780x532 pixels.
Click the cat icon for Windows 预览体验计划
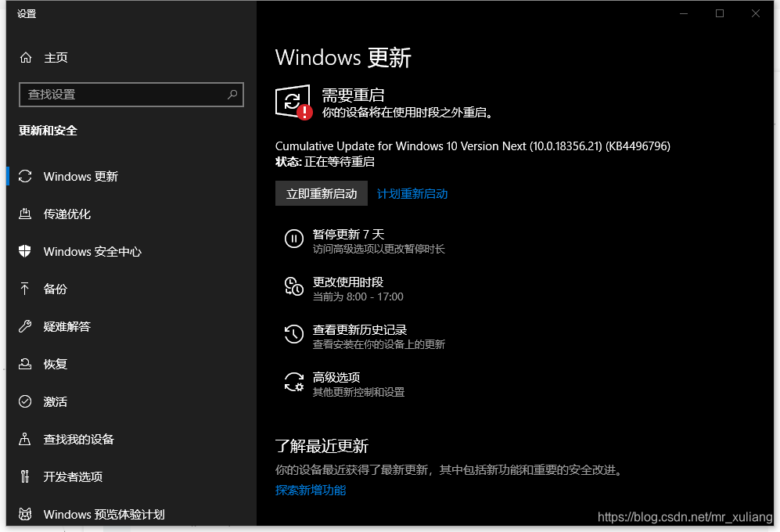click(25, 514)
